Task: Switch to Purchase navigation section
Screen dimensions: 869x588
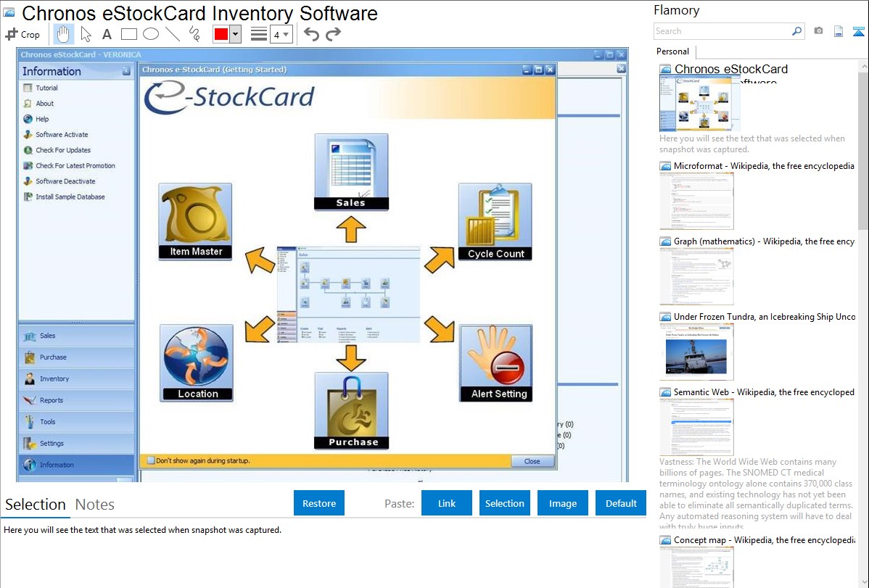Action: click(76, 357)
